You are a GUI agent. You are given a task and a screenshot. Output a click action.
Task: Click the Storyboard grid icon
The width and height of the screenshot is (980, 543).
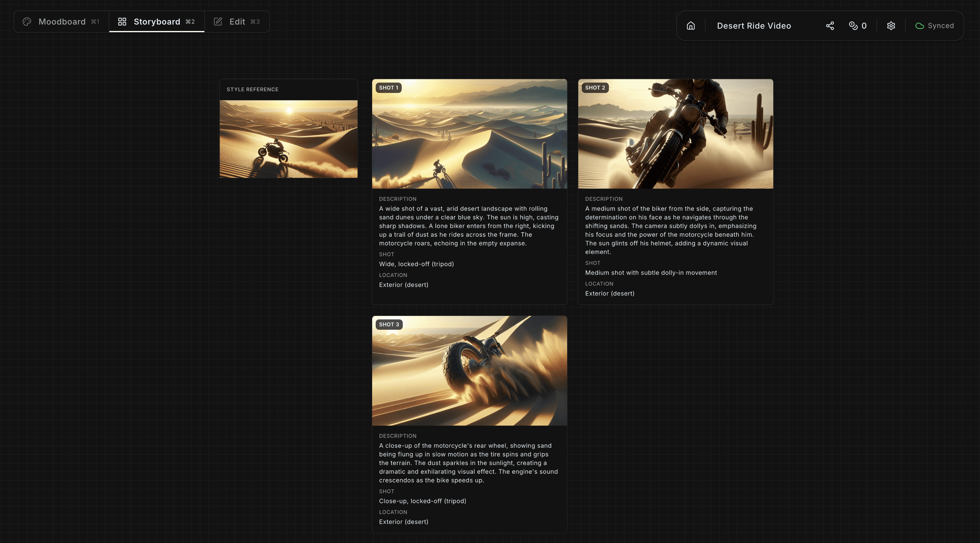click(122, 22)
